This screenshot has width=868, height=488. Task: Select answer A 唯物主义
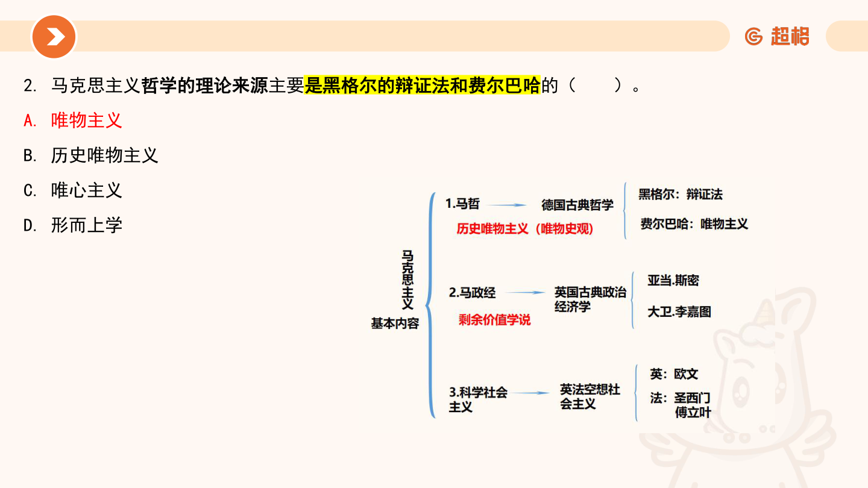click(86, 120)
